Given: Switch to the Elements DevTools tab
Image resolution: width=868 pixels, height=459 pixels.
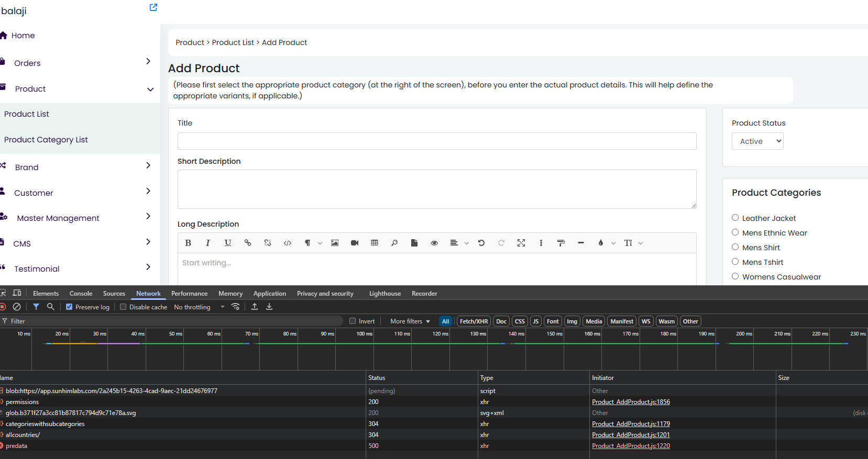Looking at the screenshot, I should [46, 294].
